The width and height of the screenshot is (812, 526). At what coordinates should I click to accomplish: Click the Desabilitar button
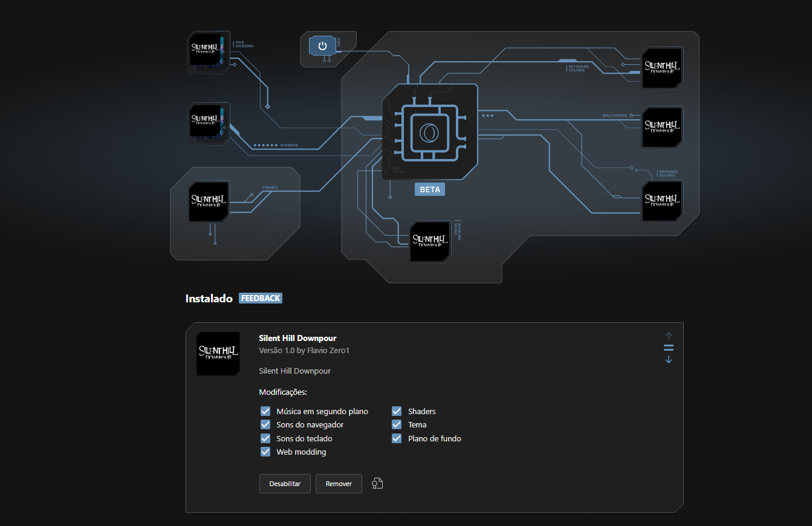click(x=285, y=484)
